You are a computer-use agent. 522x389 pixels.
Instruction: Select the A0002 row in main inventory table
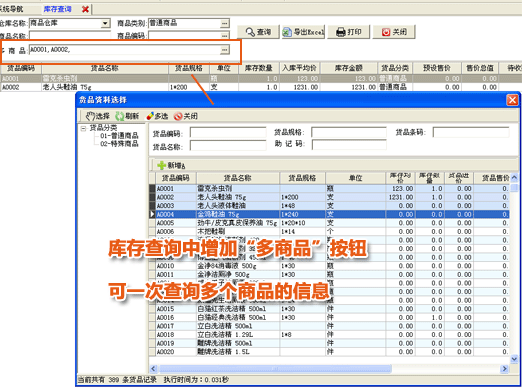[x=261, y=87]
